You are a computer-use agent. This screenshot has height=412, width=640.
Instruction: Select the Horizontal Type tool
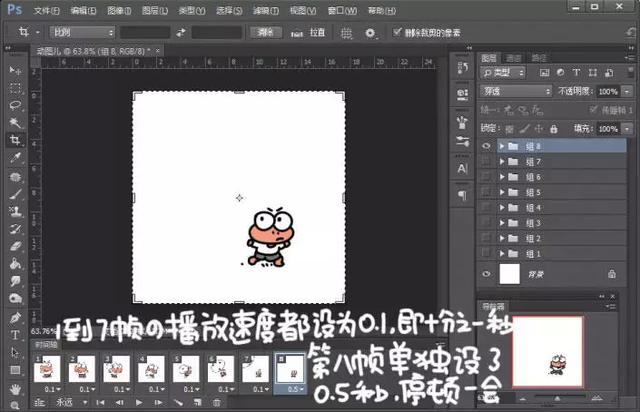pos(15,335)
